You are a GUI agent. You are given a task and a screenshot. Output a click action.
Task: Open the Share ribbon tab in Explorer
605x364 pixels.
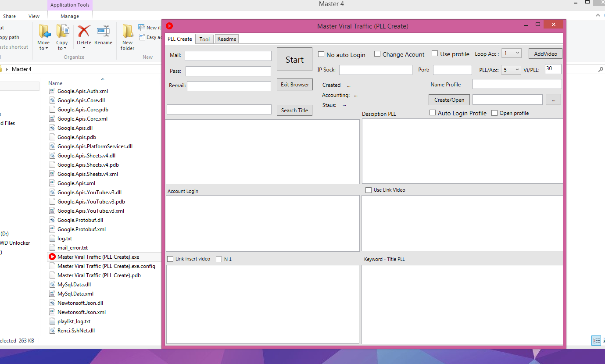coord(9,16)
